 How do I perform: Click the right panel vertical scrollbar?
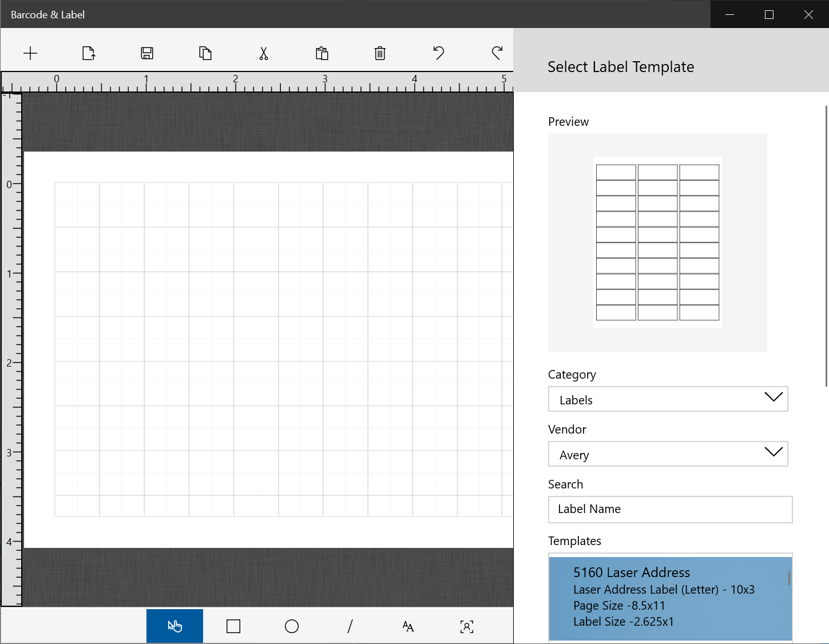(826, 246)
